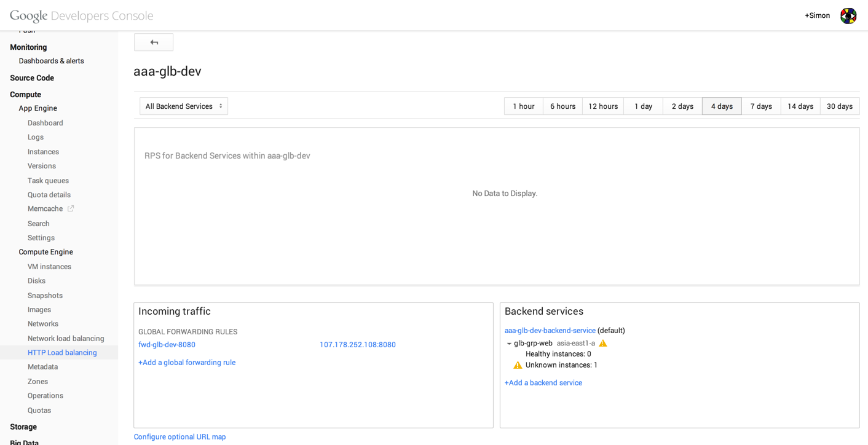Open the +Simon profile link

pos(818,16)
